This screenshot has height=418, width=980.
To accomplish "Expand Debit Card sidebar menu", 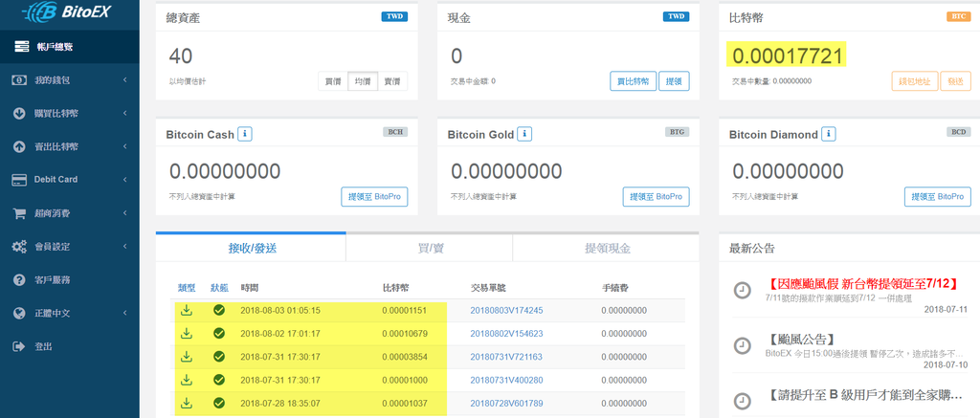I will click(x=125, y=180).
